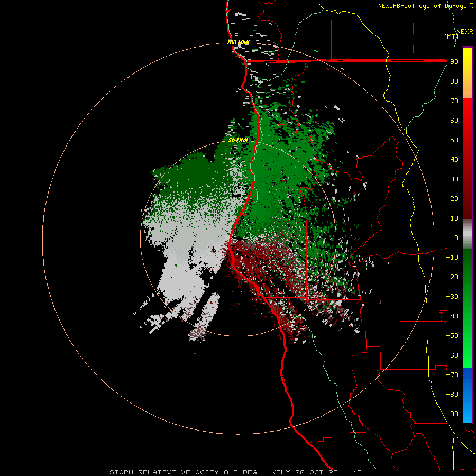Viewport: 476px width, 476px height.
Task: Click the -40 value on the velocity scale
Action: pos(452,316)
